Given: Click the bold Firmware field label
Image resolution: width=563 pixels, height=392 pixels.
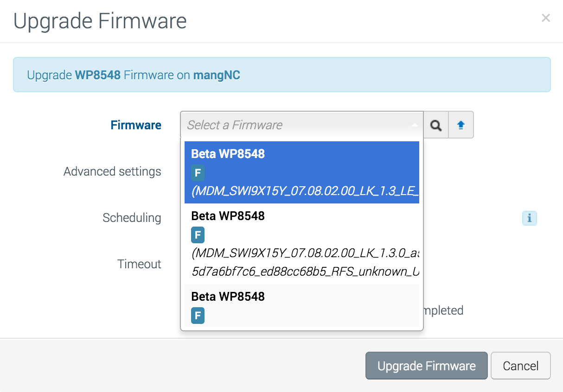Looking at the screenshot, I should pyautogui.click(x=136, y=125).
